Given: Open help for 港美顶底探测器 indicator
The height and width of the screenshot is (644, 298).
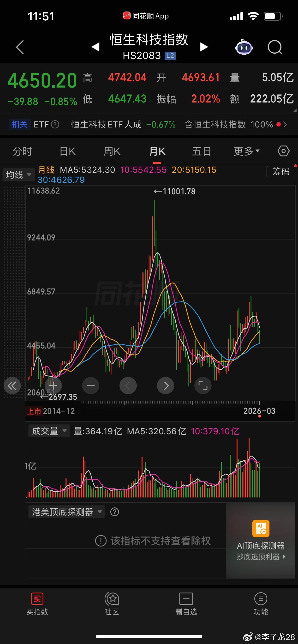Looking at the screenshot, I should tap(115, 512).
